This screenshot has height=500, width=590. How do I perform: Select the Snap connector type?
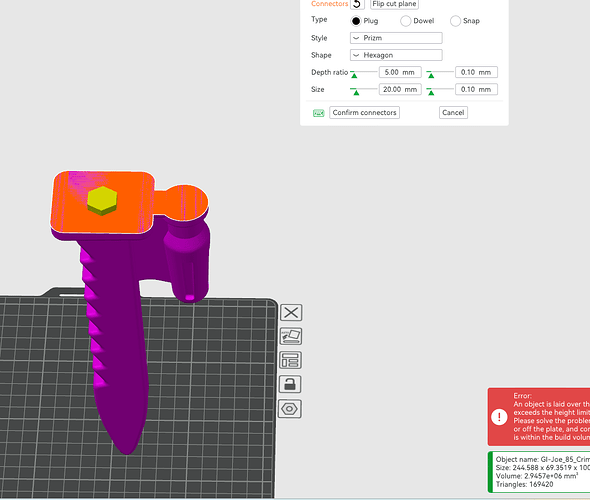455,21
